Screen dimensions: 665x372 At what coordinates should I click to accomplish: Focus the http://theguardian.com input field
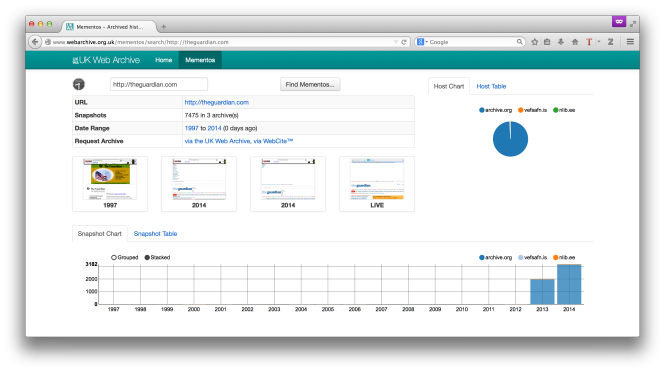point(159,84)
